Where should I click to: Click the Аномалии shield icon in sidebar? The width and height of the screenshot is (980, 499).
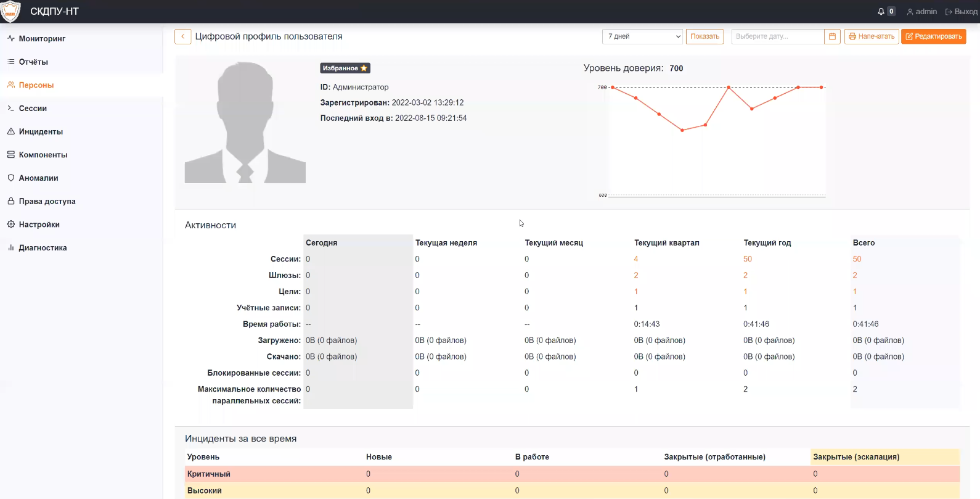pos(10,178)
